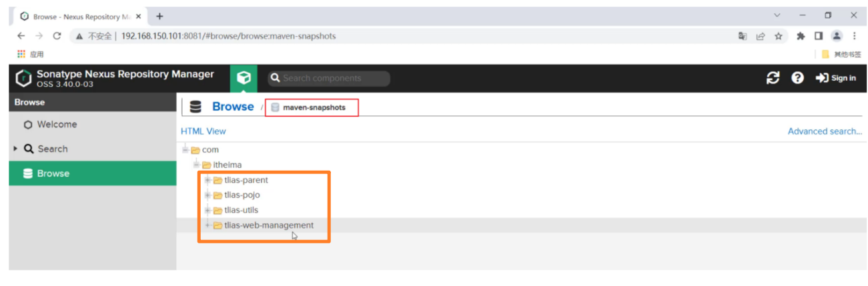This screenshot has height=286, width=868.
Task: Open the browser extensions puzzle icon
Action: pos(801,36)
